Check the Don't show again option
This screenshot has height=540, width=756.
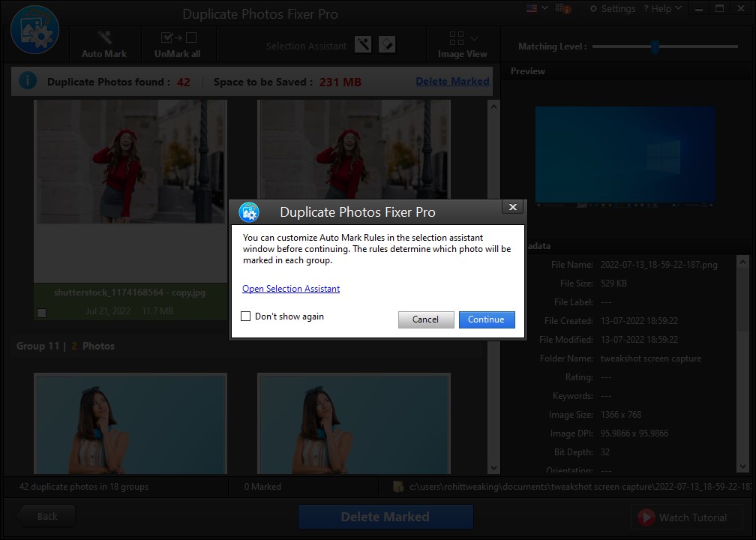[245, 316]
